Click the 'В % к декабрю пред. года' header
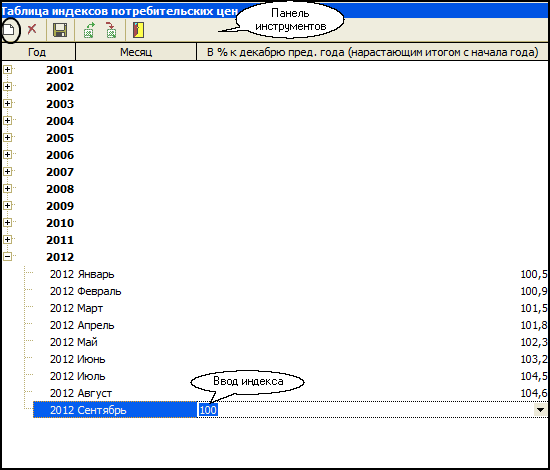This screenshot has height=470, width=550. tap(373, 52)
